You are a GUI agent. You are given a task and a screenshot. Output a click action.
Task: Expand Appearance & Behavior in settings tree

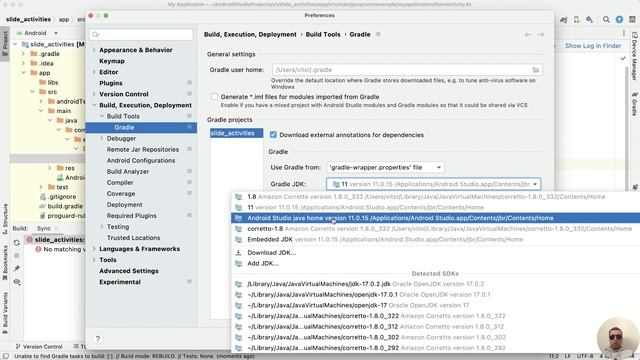point(94,50)
